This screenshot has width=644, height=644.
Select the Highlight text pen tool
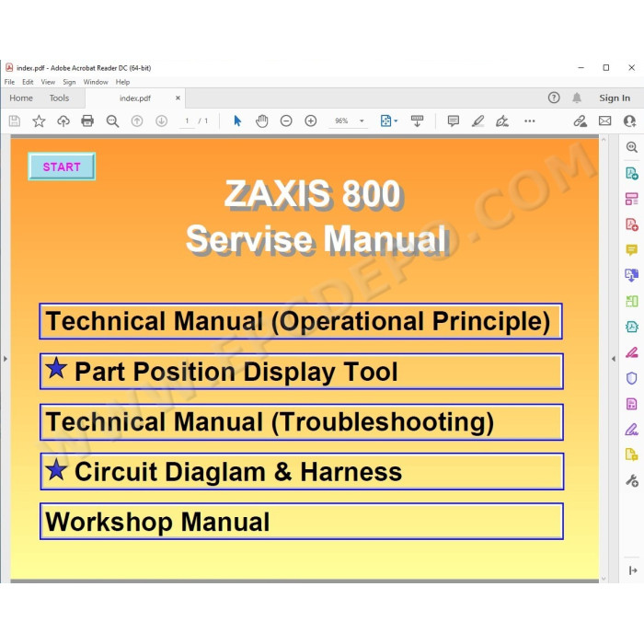(477, 121)
